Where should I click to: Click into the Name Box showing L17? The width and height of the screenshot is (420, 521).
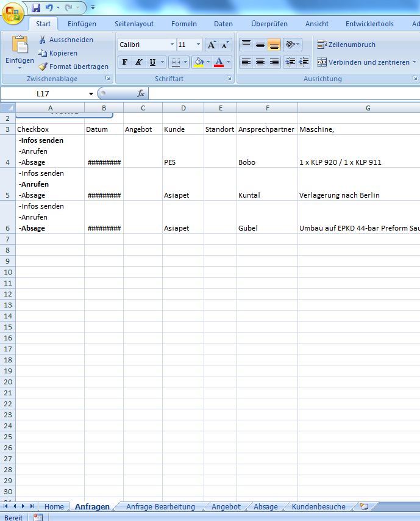pyautogui.click(x=43, y=94)
